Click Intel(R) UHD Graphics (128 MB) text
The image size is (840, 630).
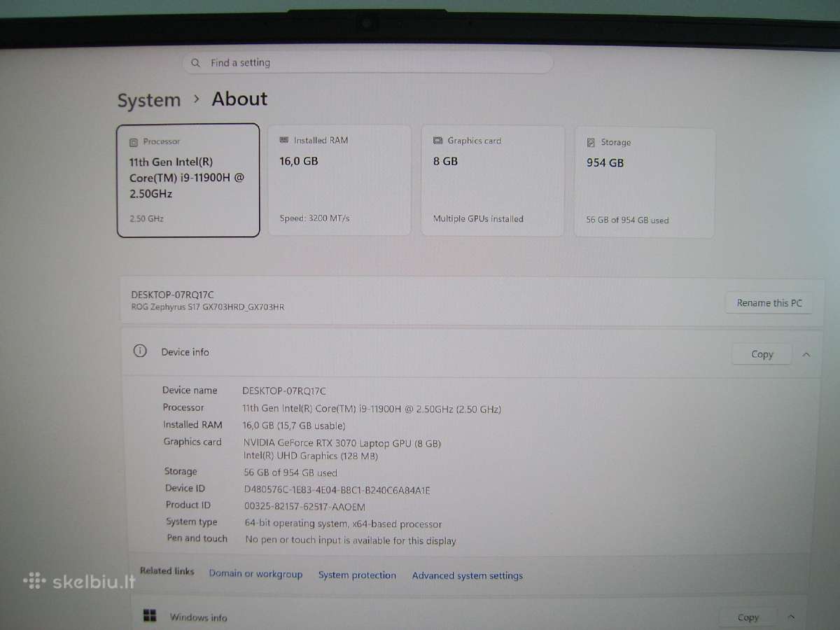pyautogui.click(x=311, y=456)
